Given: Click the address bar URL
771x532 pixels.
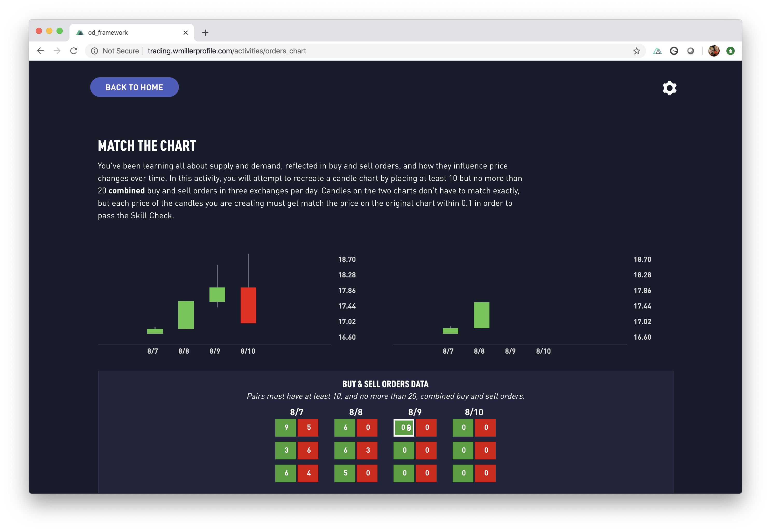Looking at the screenshot, I should [x=227, y=51].
